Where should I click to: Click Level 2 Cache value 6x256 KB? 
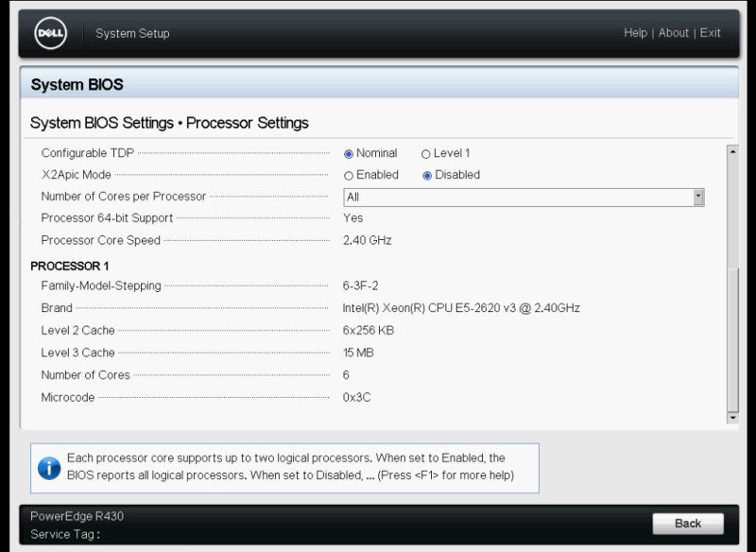(x=369, y=330)
